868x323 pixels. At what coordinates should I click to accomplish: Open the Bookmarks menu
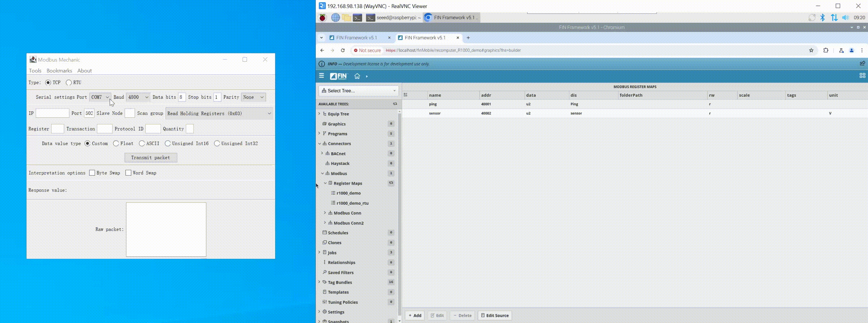(x=59, y=71)
